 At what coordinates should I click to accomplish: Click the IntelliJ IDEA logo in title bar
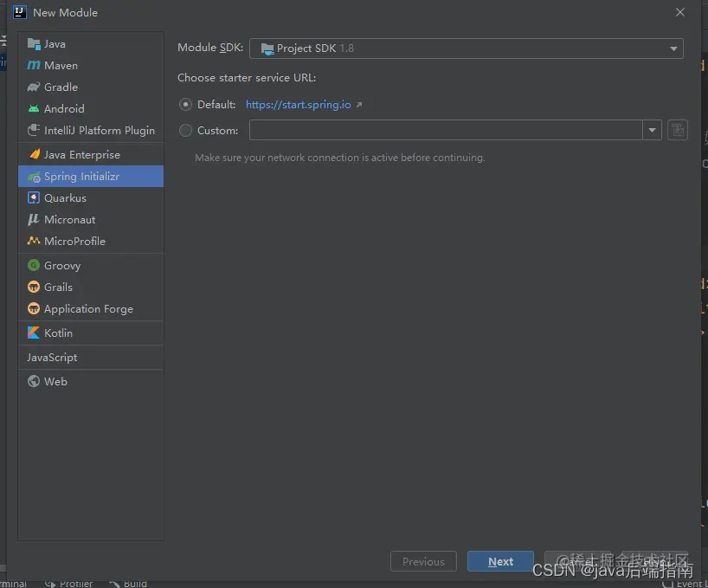coord(19,12)
